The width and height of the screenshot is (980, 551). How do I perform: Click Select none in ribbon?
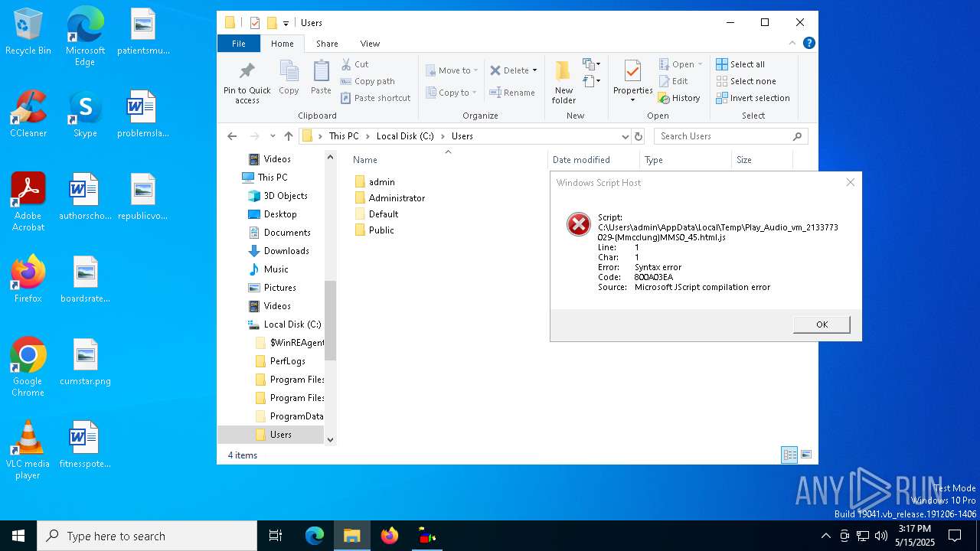coord(746,81)
